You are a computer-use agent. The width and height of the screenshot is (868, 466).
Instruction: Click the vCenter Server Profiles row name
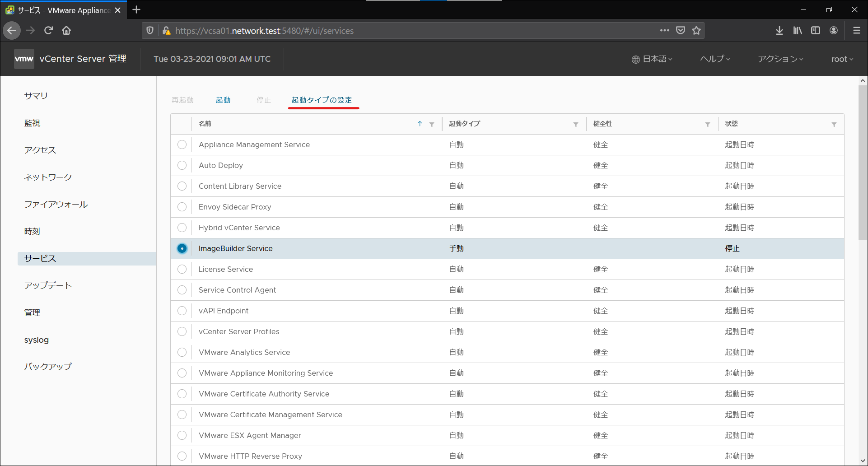(239, 331)
